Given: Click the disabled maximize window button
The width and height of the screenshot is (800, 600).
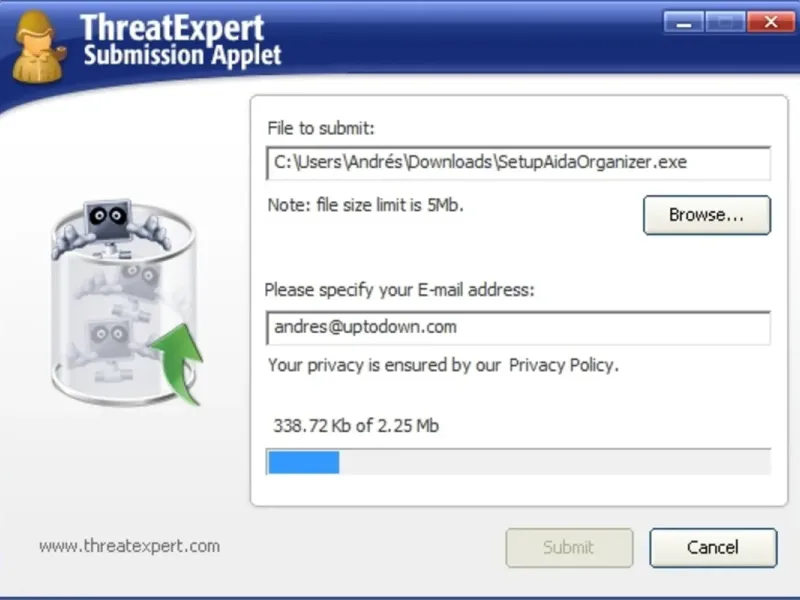Looking at the screenshot, I should click(x=725, y=22).
